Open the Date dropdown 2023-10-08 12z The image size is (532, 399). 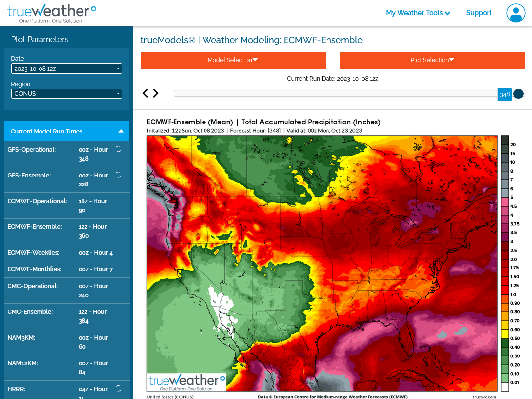67,69
